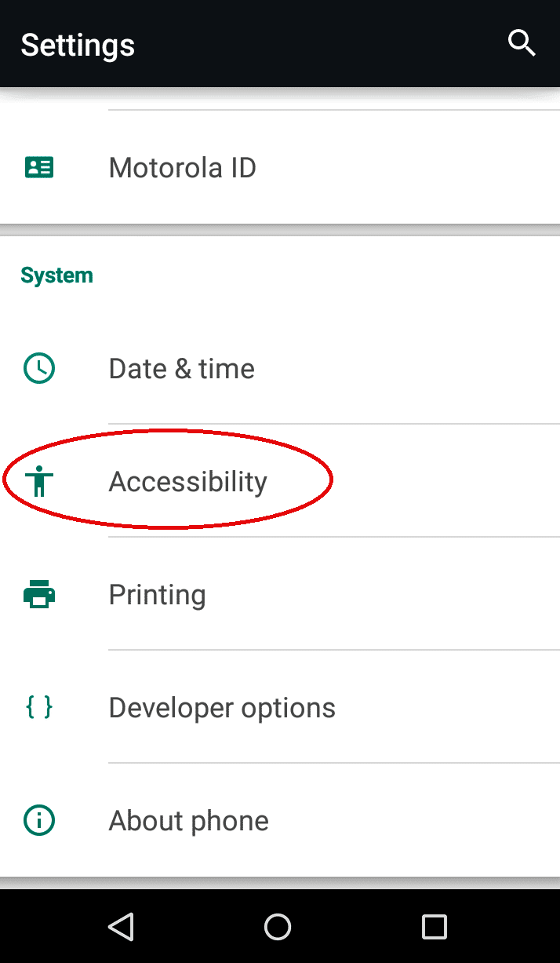
Task: Tap the System section header
Action: click(x=56, y=275)
